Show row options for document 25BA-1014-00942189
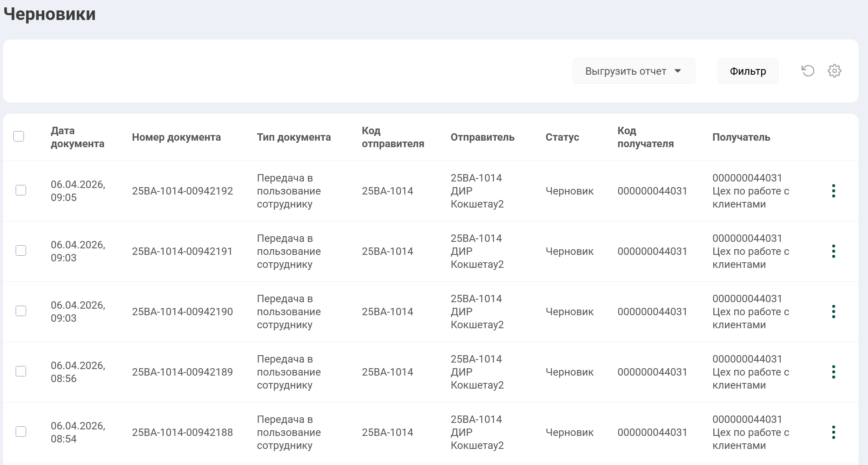The image size is (868, 465). pyautogui.click(x=833, y=372)
